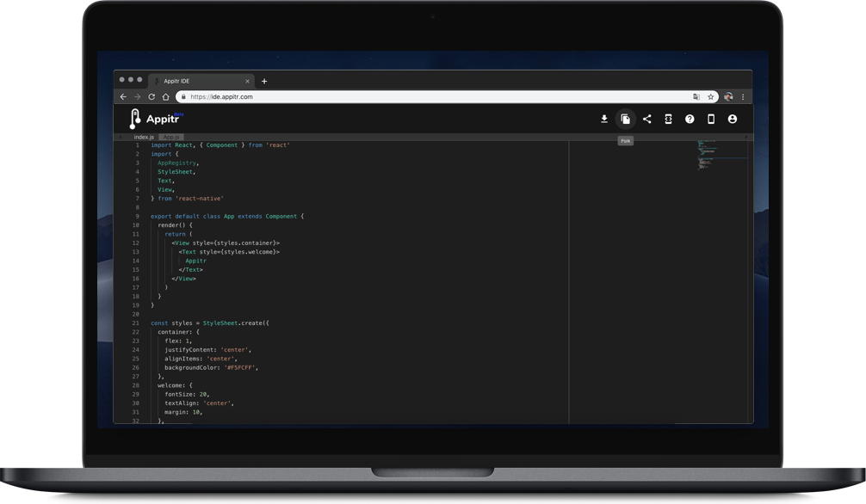Image resolution: width=866 pixels, height=504 pixels.
Task: Open a new browser tab with plus
Action: [264, 81]
